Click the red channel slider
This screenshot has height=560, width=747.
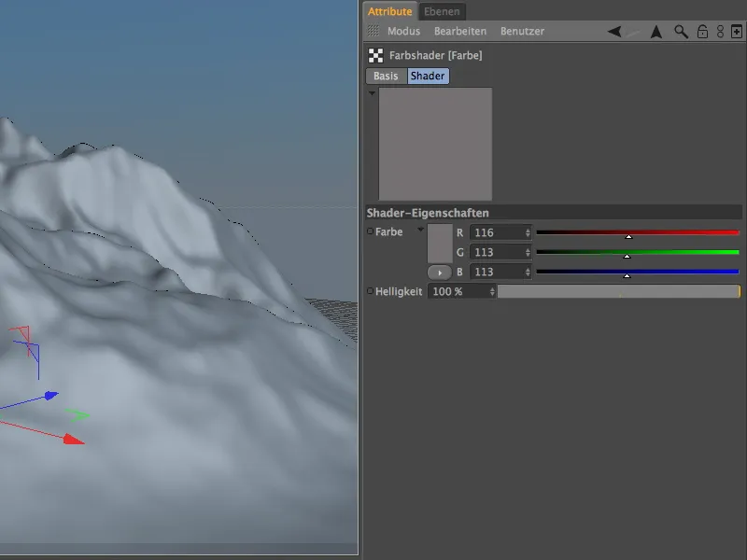pyautogui.click(x=638, y=233)
